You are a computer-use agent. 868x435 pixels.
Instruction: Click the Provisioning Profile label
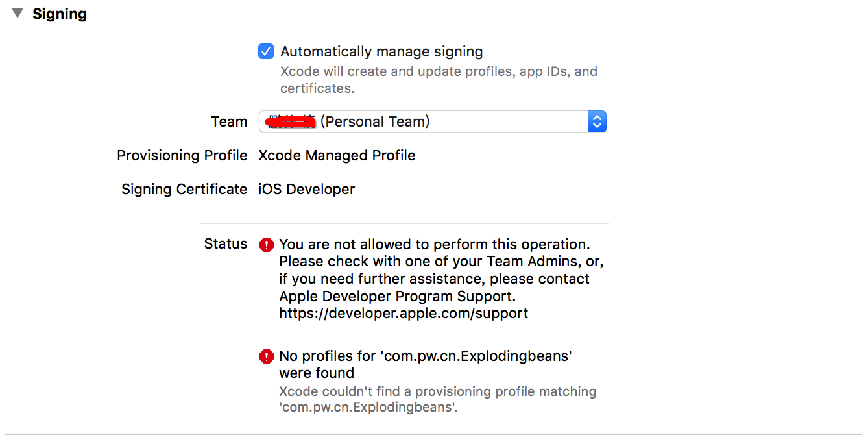(182, 156)
